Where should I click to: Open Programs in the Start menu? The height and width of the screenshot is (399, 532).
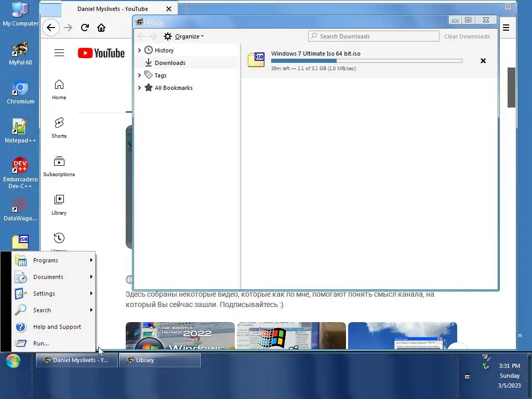pos(54,260)
